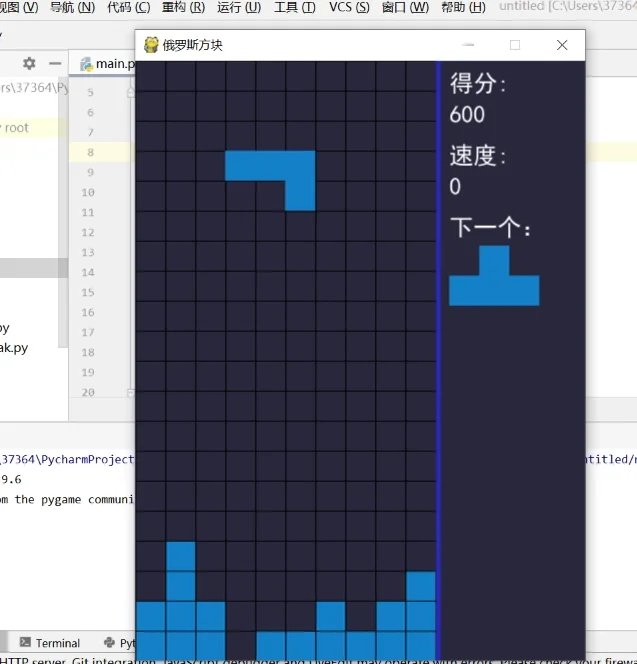Click the 9.6 version text in the console
This screenshot has width=637, height=664.
(x=11, y=480)
